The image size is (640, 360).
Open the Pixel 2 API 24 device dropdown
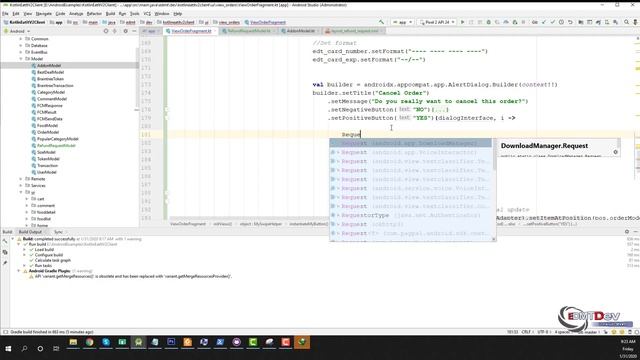pyautogui.click(x=437, y=22)
